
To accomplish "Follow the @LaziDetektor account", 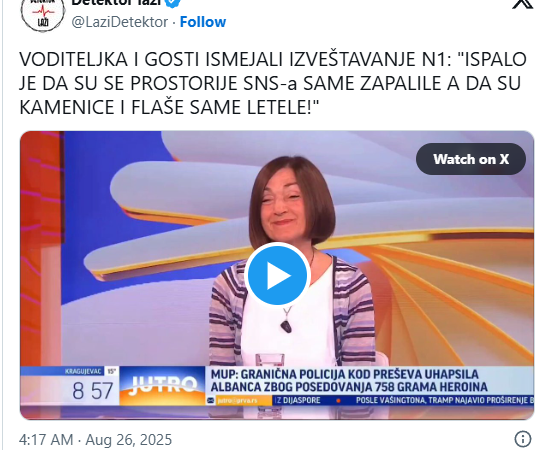I will 203,22.
